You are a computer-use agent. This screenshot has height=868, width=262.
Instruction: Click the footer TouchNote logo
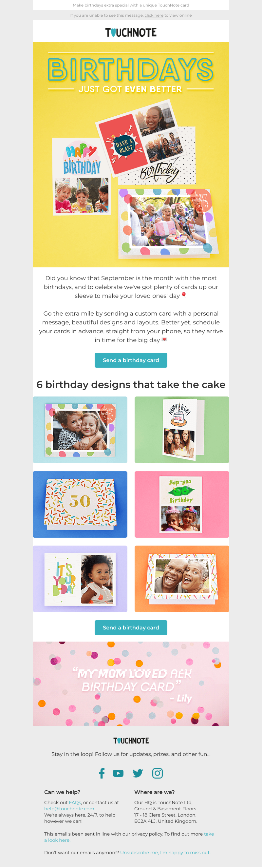click(131, 741)
